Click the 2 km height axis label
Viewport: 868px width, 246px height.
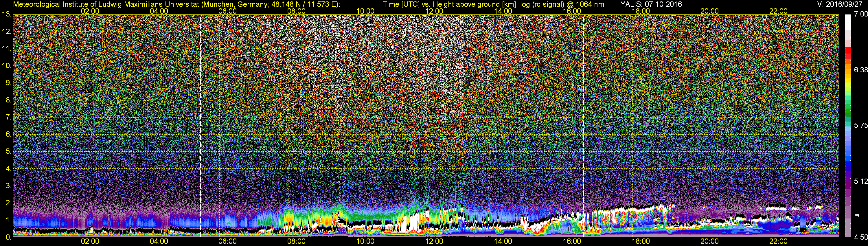[8, 203]
